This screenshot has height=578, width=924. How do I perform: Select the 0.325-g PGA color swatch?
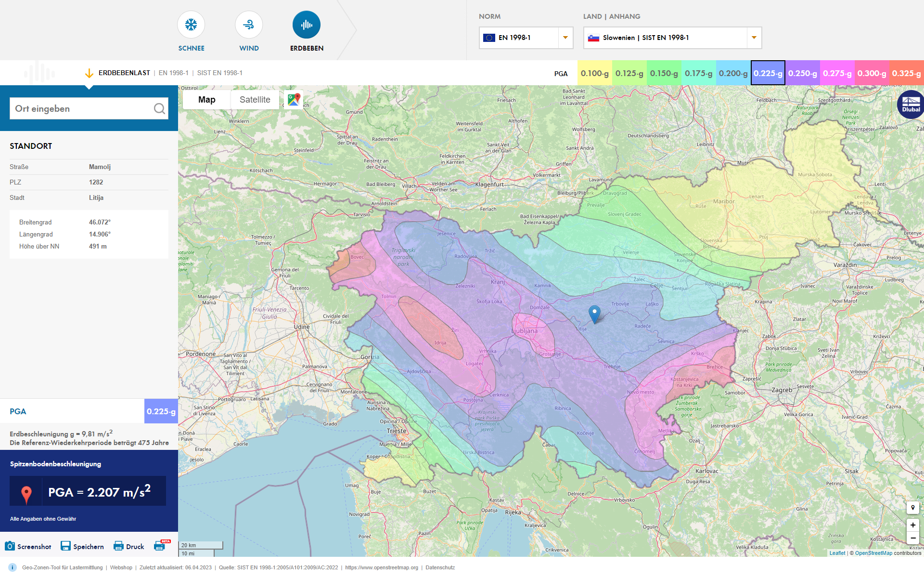907,73
